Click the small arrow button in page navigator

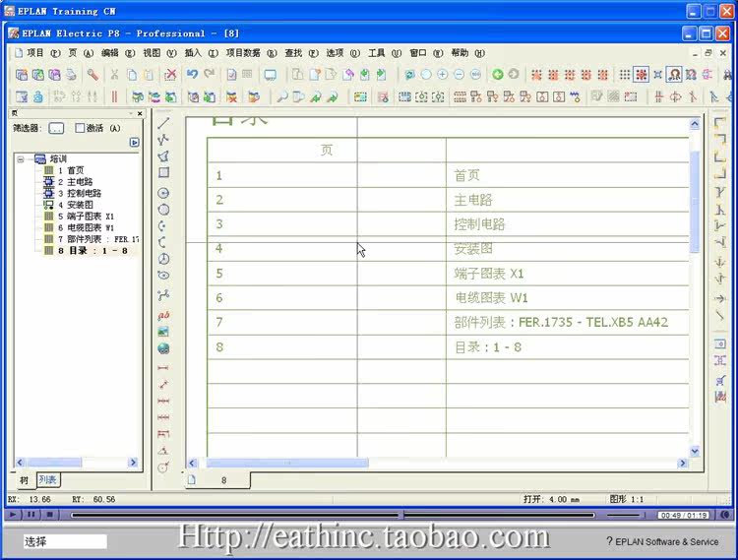[x=134, y=142]
